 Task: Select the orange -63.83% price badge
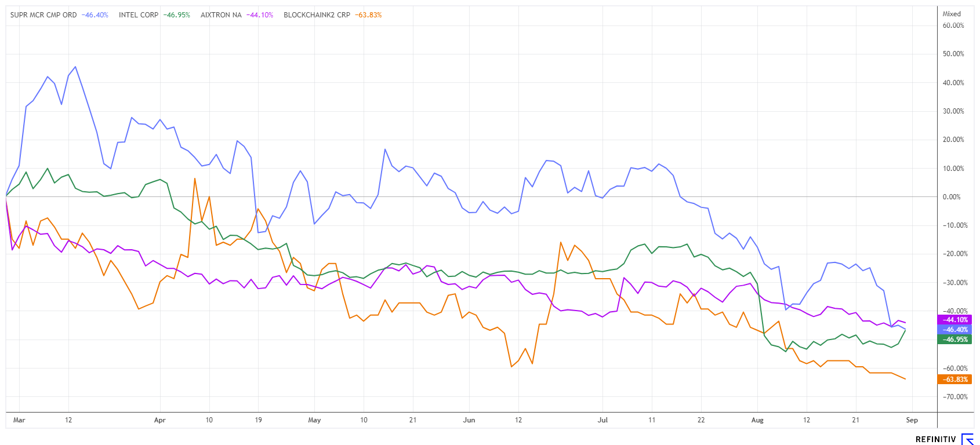click(x=955, y=380)
